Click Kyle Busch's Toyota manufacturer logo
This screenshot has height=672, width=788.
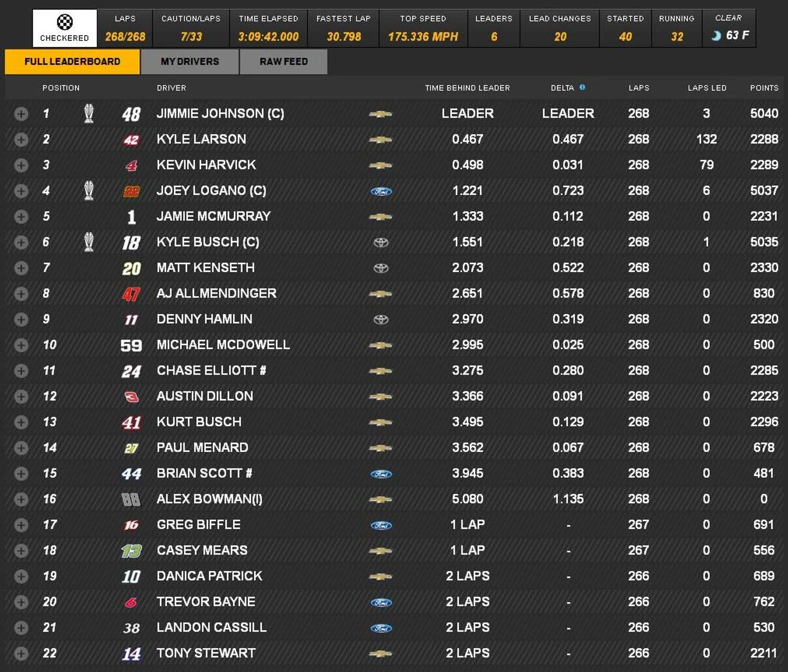click(381, 242)
